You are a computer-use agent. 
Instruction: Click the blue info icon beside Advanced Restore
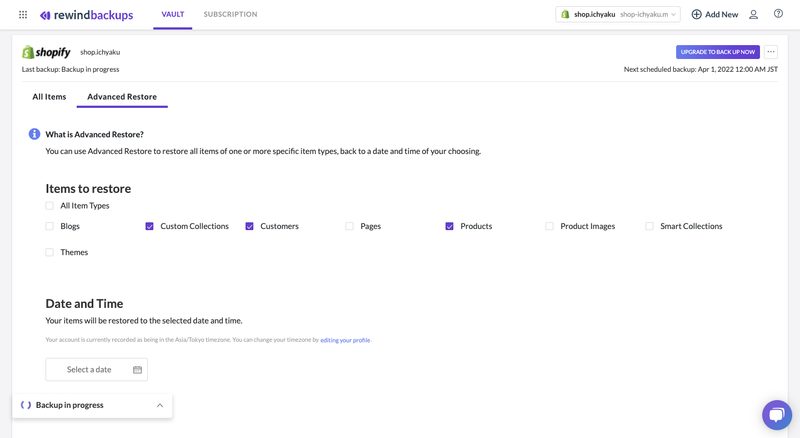pyautogui.click(x=34, y=134)
